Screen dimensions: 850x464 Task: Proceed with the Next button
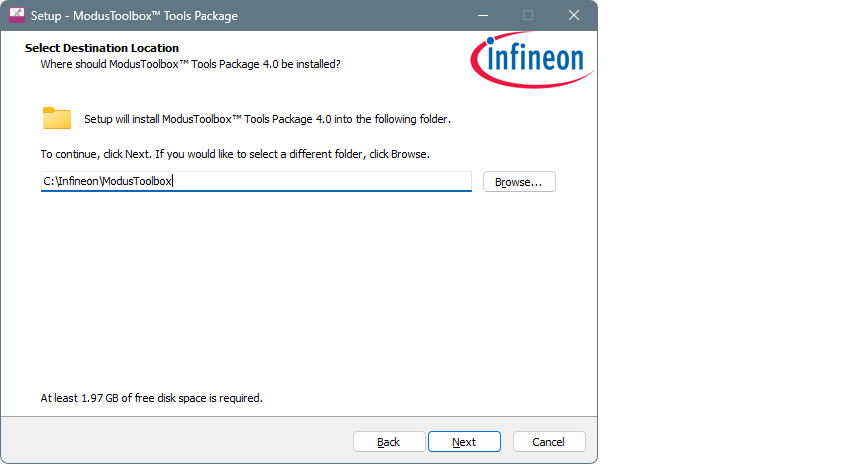tap(464, 442)
